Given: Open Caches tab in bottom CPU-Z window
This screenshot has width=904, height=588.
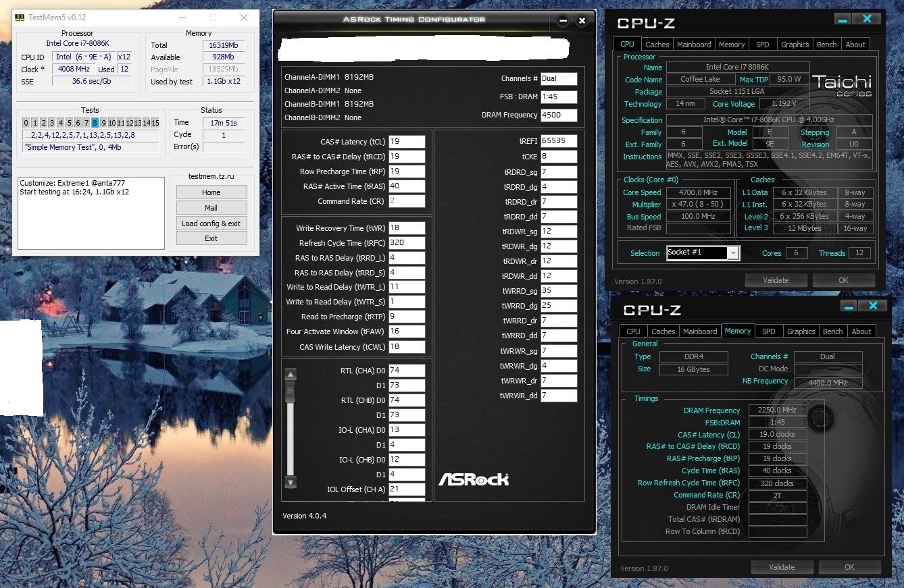Looking at the screenshot, I should point(663,331).
